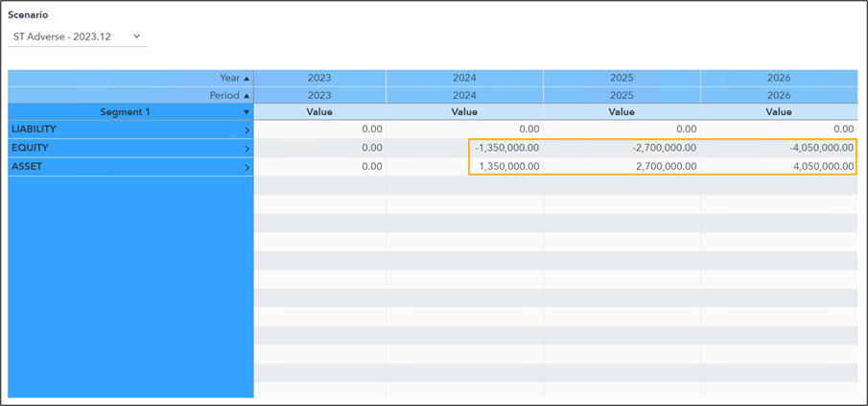This screenshot has height=406, width=868.
Task: Select EQUITY 2024 cell -1,350,000.00
Action: [x=464, y=148]
